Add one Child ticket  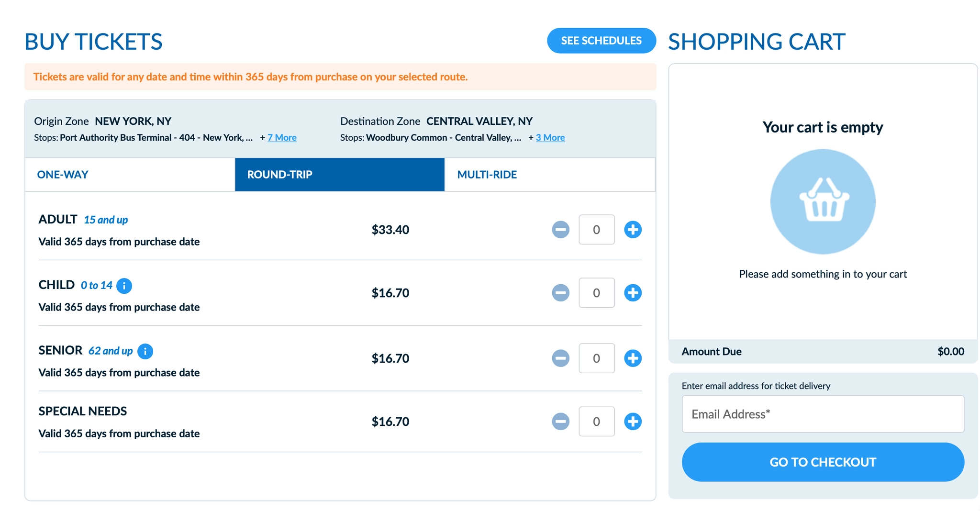[x=633, y=293]
